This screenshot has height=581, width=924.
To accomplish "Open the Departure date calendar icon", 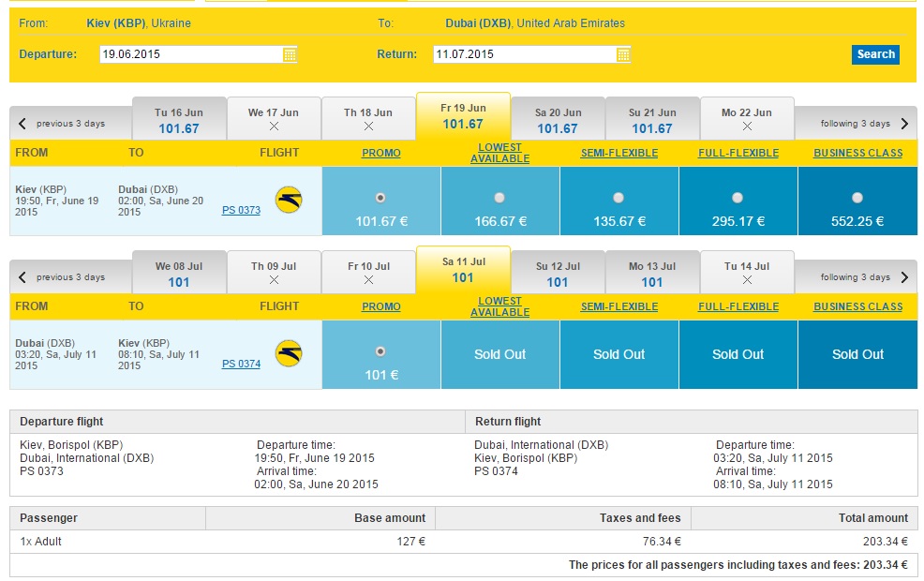I will coord(290,54).
